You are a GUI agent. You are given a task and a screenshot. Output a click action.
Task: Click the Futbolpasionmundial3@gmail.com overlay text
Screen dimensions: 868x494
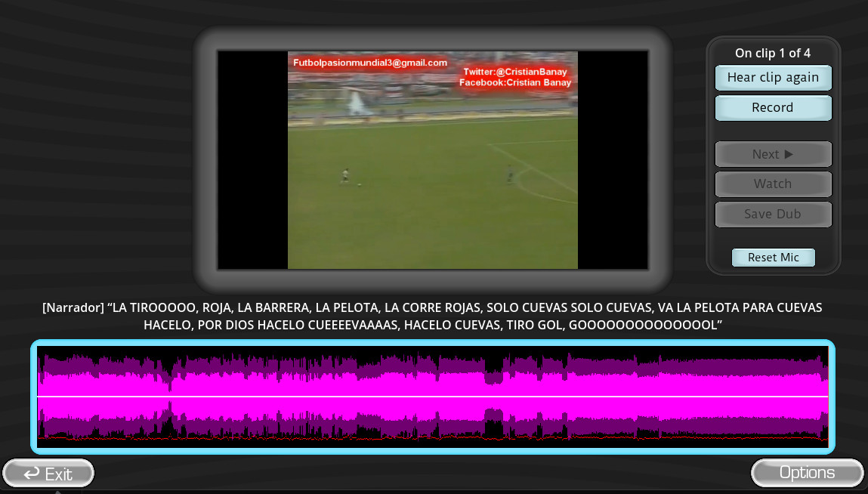(370, 63)
